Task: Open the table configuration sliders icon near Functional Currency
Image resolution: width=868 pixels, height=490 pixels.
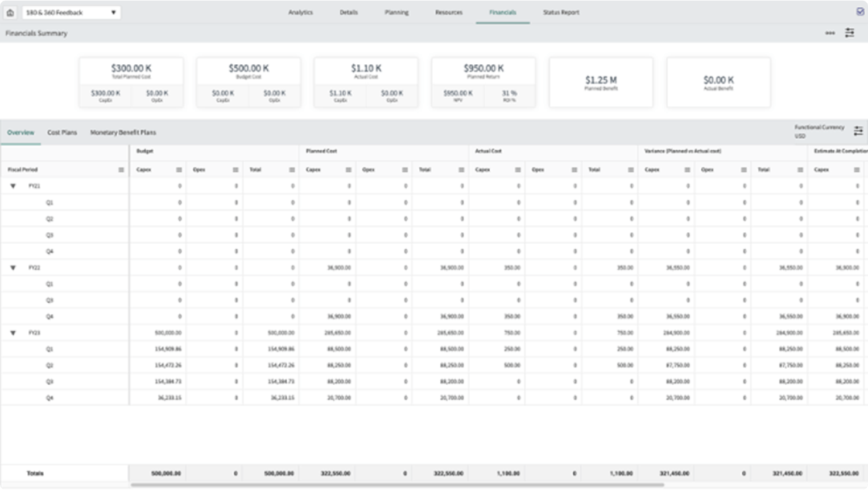Action: (859, 131)
